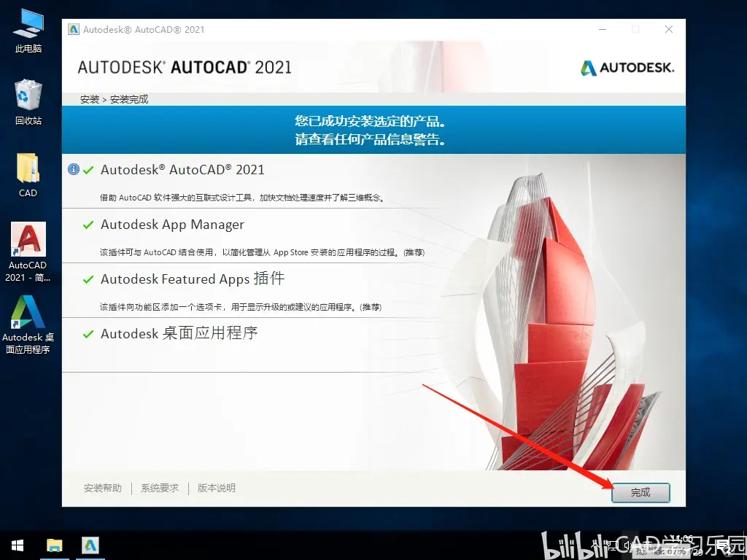
Task: Open the 安装帮助 link
Action: click(x=102, y=488)
